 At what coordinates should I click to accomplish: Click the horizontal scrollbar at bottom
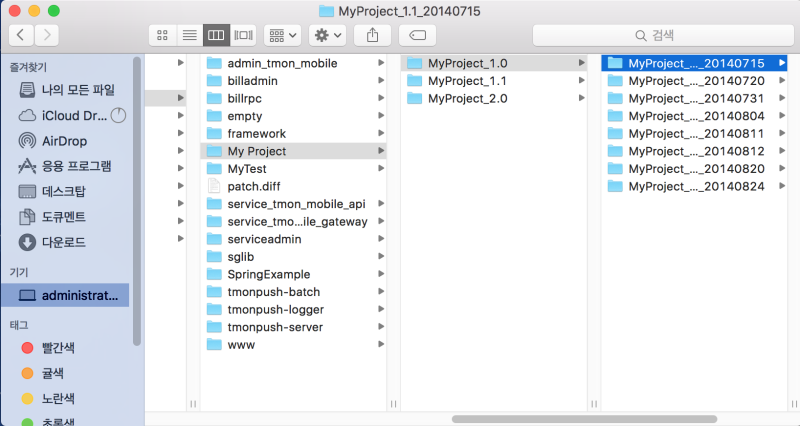[x=584, y=419]
